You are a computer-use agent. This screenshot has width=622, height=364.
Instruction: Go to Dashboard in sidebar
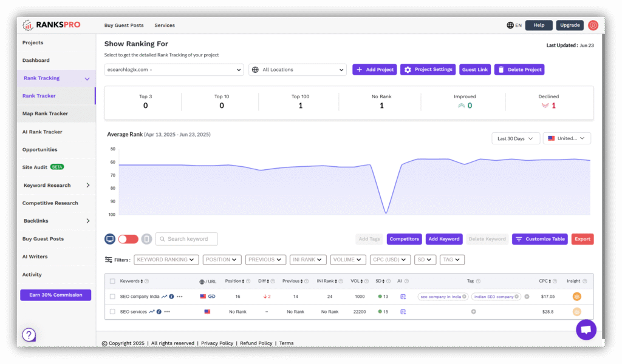click(36, 61)
